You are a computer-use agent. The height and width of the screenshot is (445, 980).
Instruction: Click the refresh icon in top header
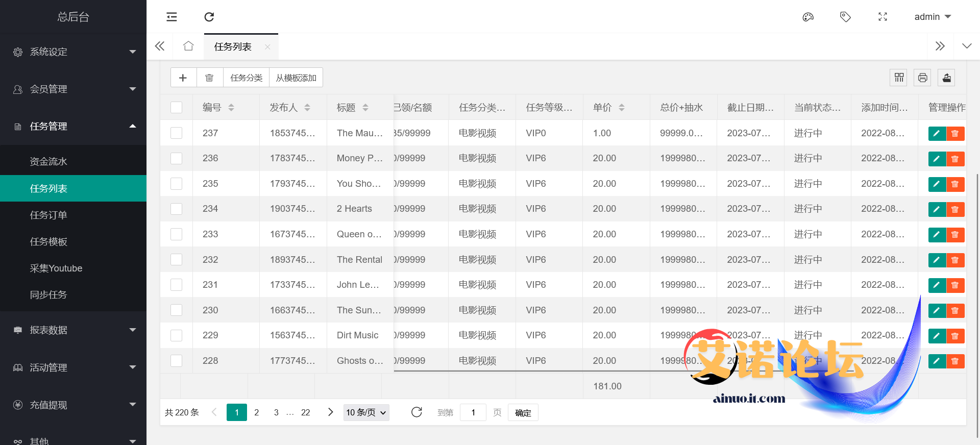point(209,17)
